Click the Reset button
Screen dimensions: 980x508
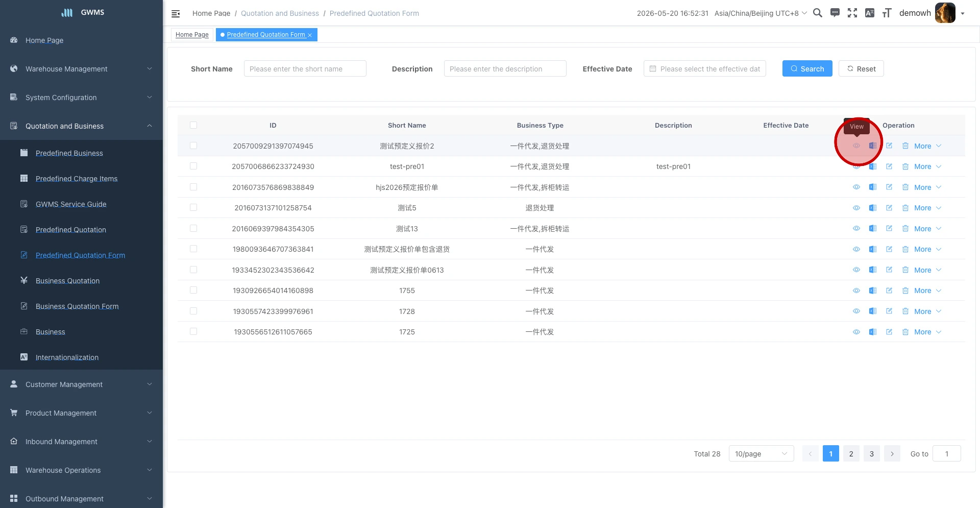pyautogui.click(x=861, y=68)
